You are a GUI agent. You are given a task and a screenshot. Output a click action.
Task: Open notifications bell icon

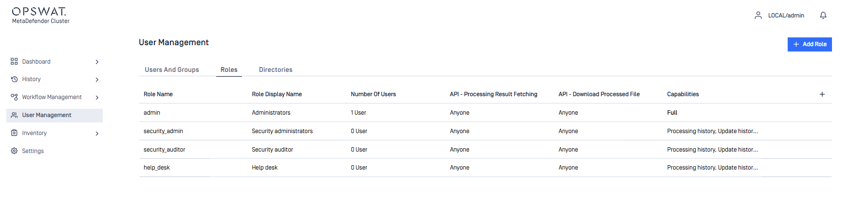823,16
